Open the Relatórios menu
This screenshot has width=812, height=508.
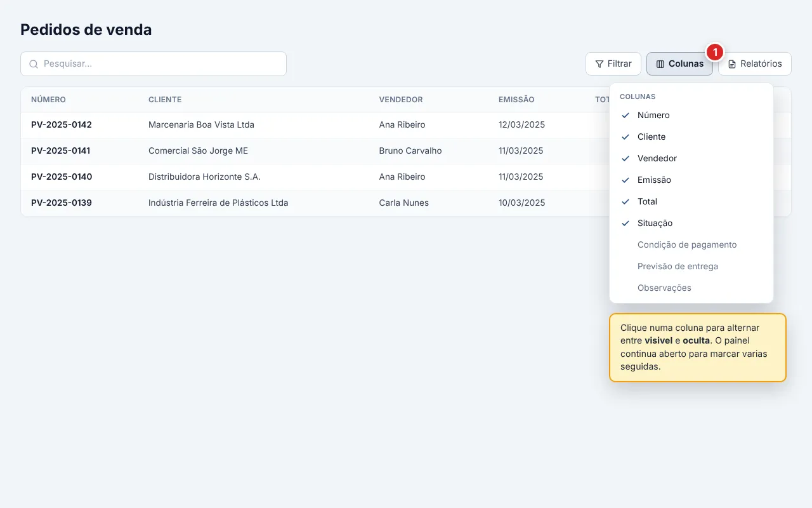(x=755, y=64)
